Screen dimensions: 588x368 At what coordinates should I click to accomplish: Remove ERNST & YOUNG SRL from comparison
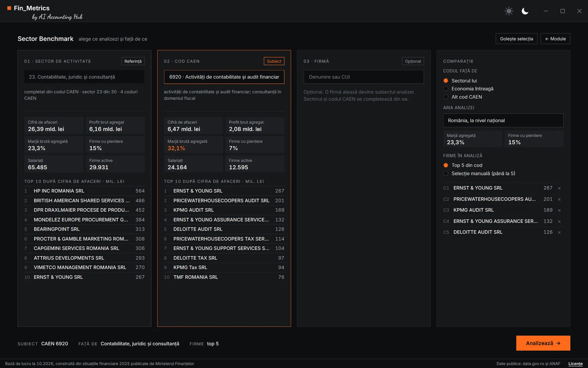[x=559, y=188]
